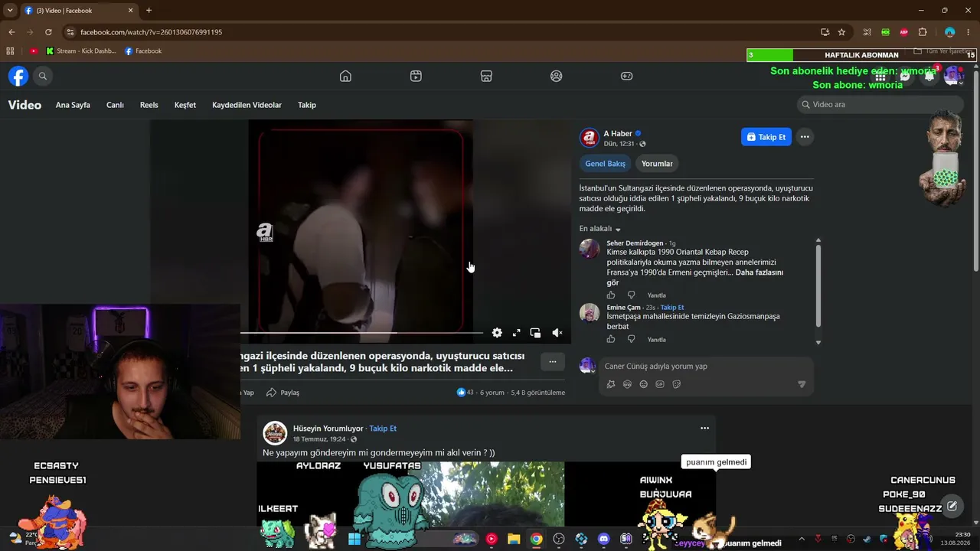Dislike Emine Çam's comment

[631, 339]
